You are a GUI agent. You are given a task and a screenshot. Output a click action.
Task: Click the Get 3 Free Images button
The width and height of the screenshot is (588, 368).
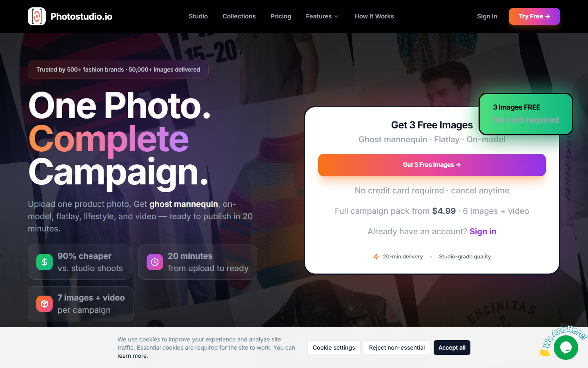pyautogui.click(x=432, y=165)
